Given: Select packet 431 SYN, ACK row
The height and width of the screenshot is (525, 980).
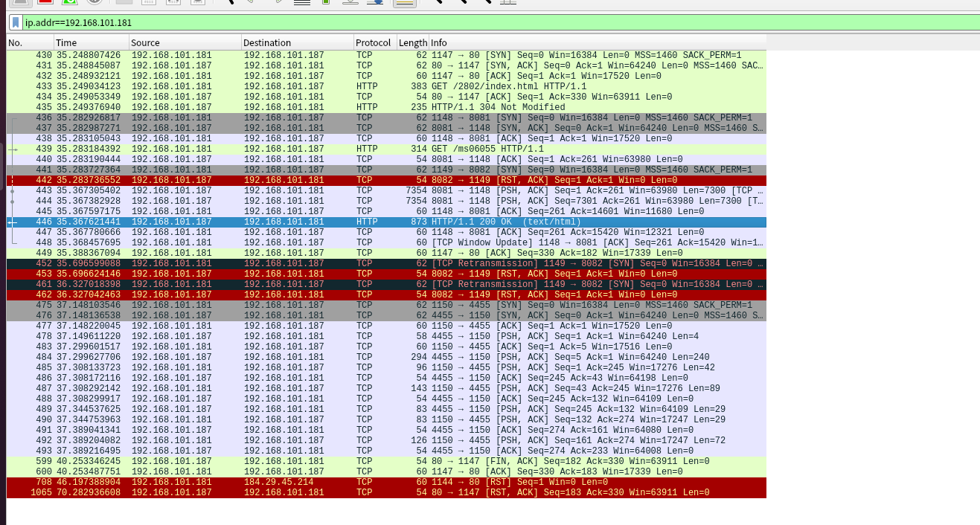Looking at the screenshot, I should tap(386, 65).
